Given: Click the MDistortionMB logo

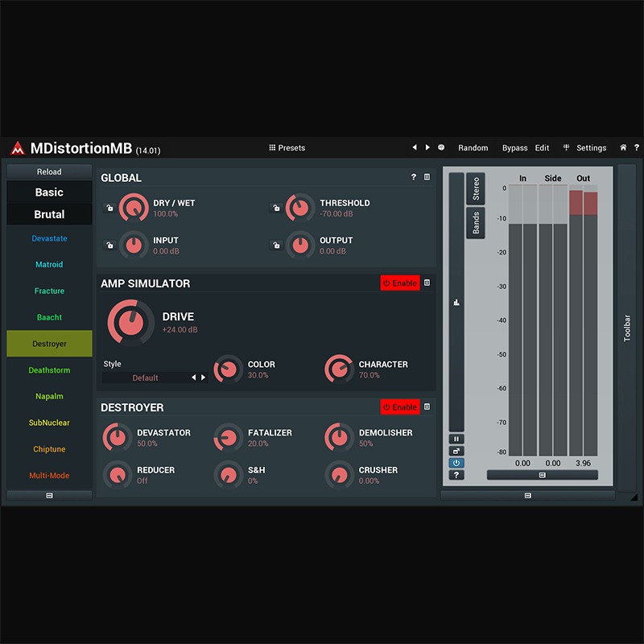Looking at the screenshot, I should tap(18, 148).
